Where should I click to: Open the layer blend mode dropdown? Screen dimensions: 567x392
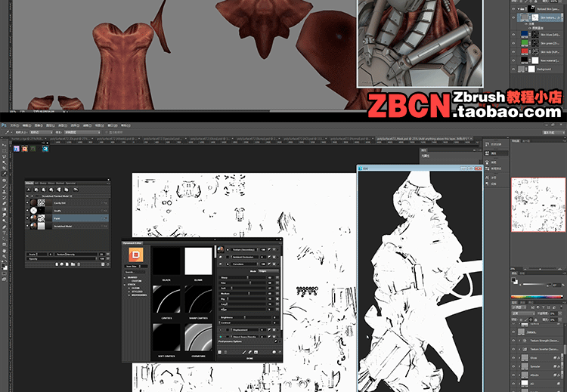[523, 313]
